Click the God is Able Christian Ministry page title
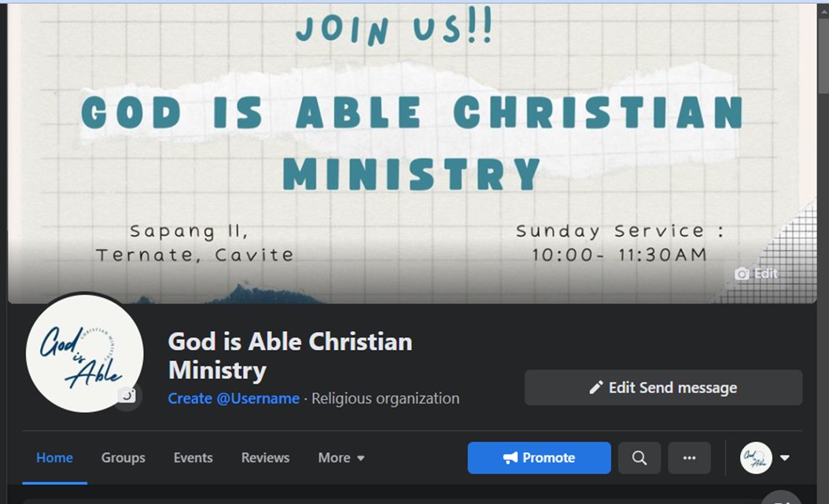The width and height of the screenshot is (829, 504). [289, 355]
